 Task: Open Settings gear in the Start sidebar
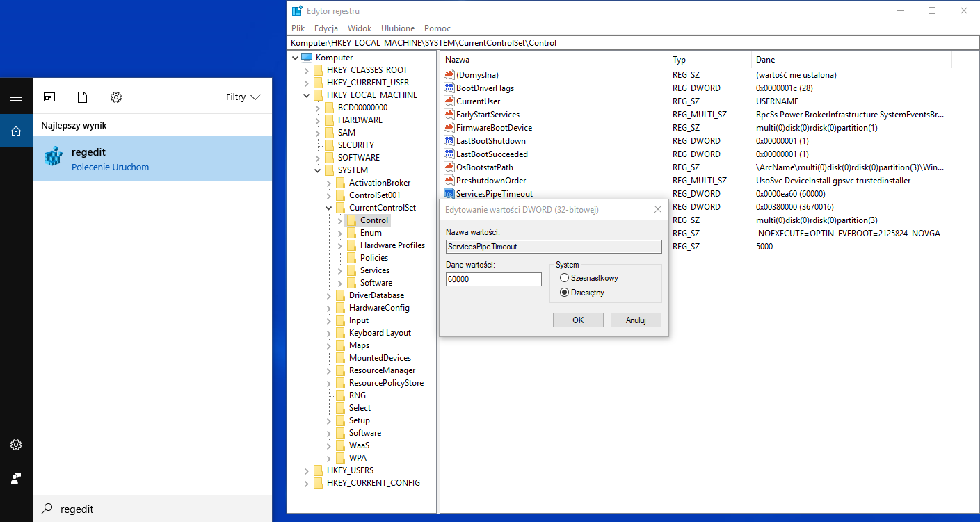click(16, 445)
